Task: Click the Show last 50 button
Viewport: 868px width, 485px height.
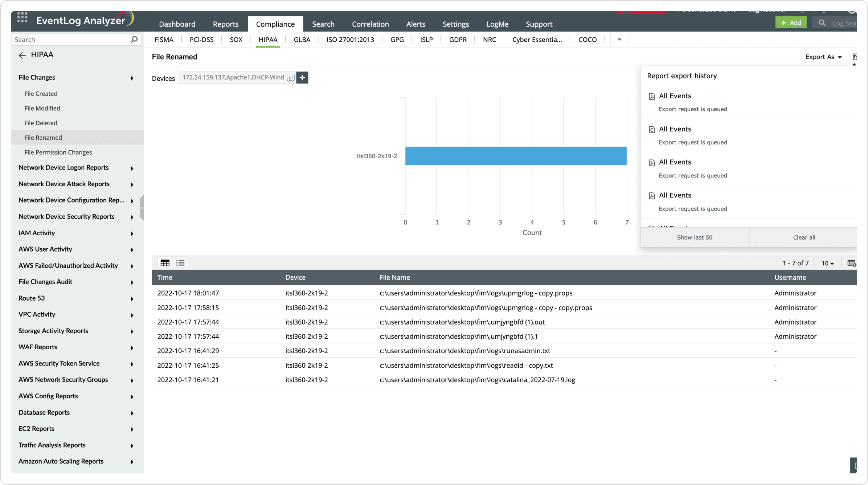Action: 695,237
